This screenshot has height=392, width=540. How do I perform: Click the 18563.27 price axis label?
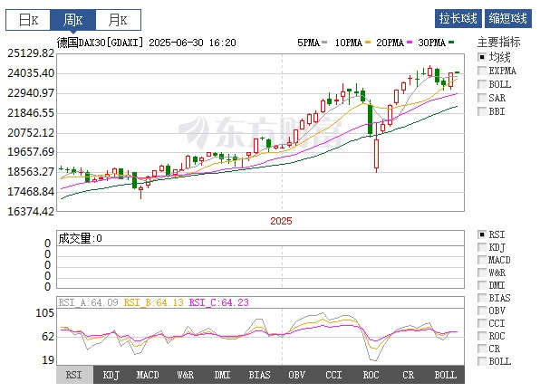pos(31,172)
